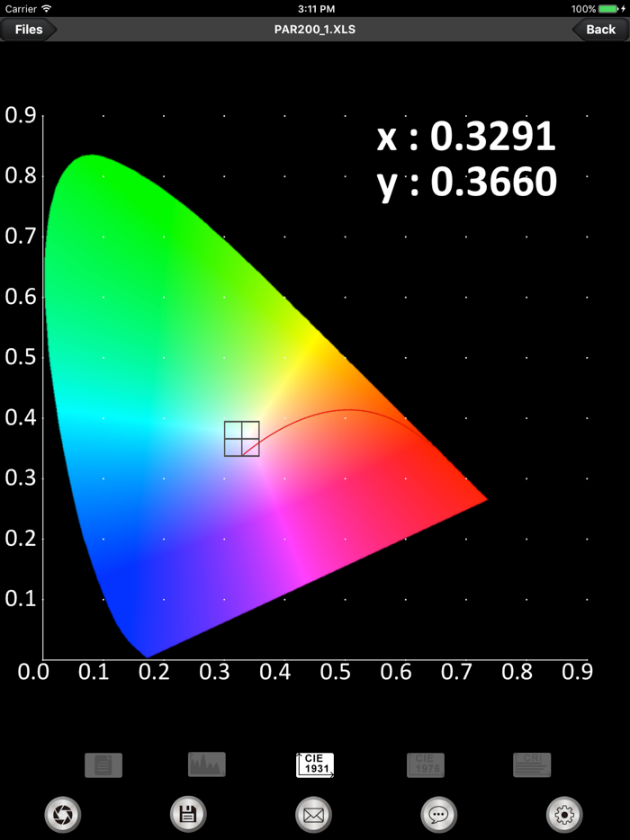
Task: Email the results using the envelope icon
Action: click(314, 815)
